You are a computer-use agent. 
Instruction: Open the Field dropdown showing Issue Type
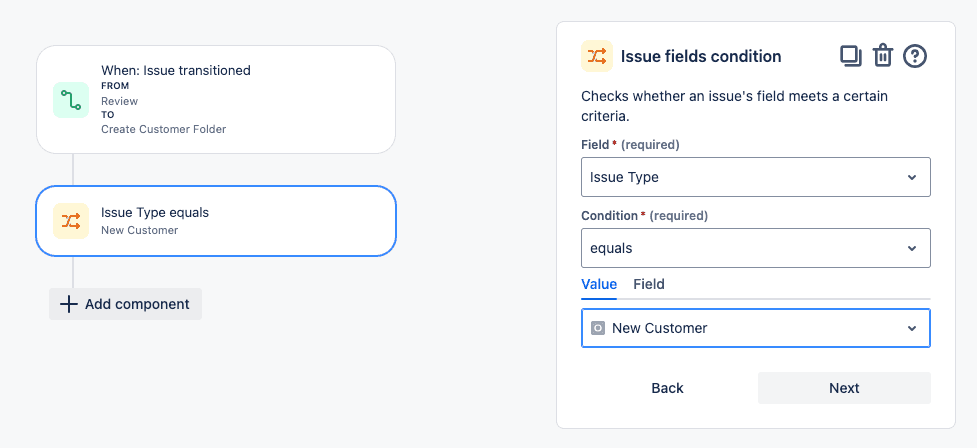[x=756, y=177]
